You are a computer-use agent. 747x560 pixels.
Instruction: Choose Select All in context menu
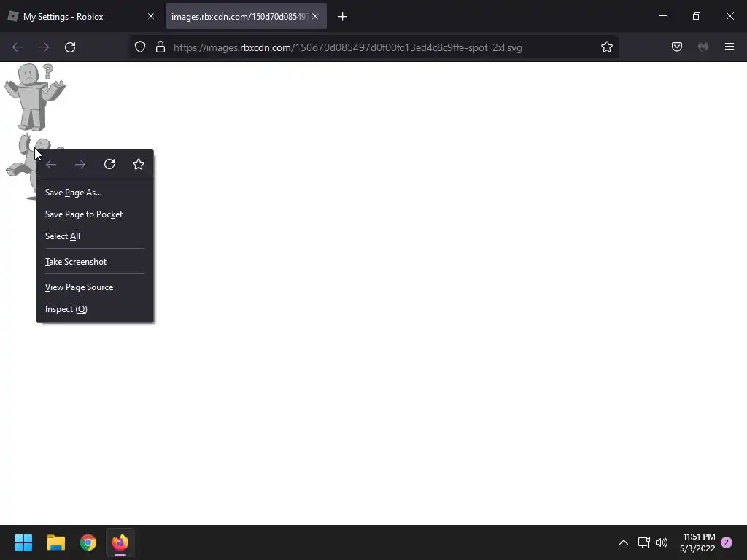(95, 236)
